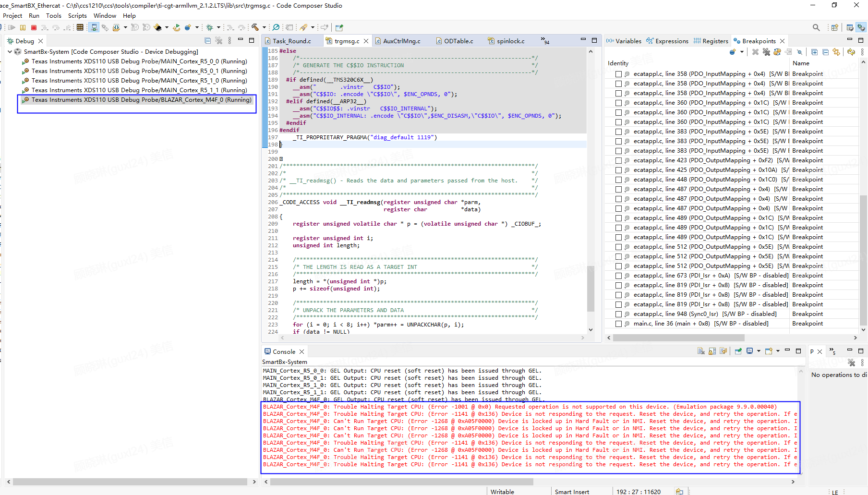Screen dimensions: 868x495
Task: Click Remove Selected Breakpoints icon
Action: coord(755,52)
